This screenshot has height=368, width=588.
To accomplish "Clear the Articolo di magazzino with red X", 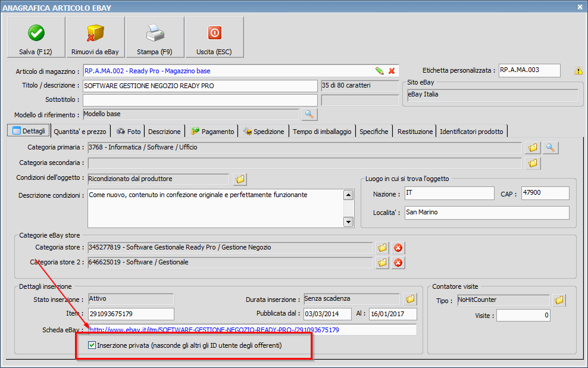I will pos(392,71).
